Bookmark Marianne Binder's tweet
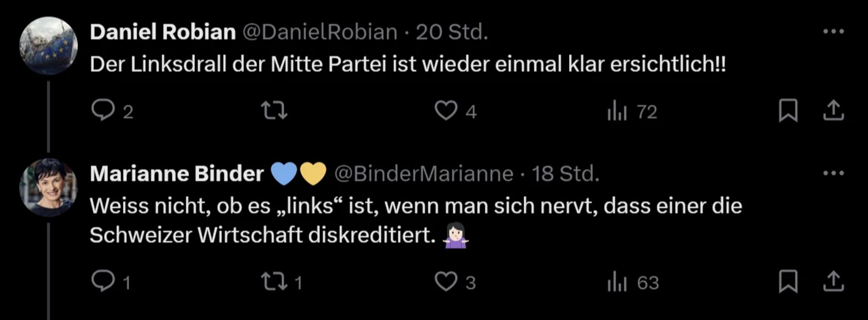 pos(788,282)
